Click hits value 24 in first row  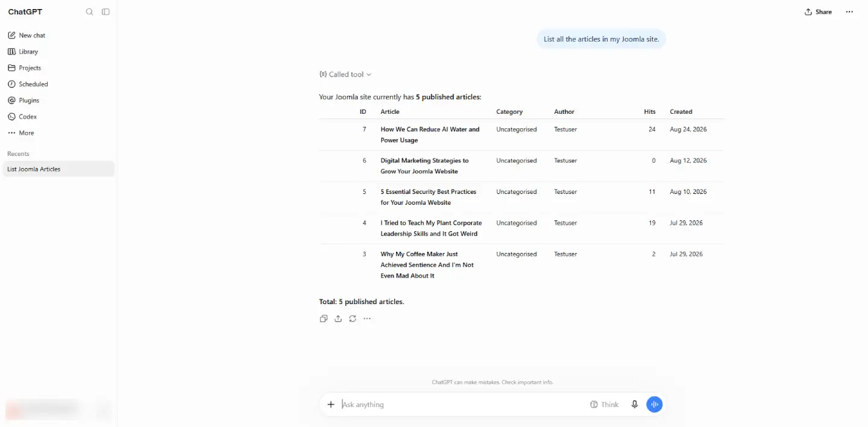(652, 129)
